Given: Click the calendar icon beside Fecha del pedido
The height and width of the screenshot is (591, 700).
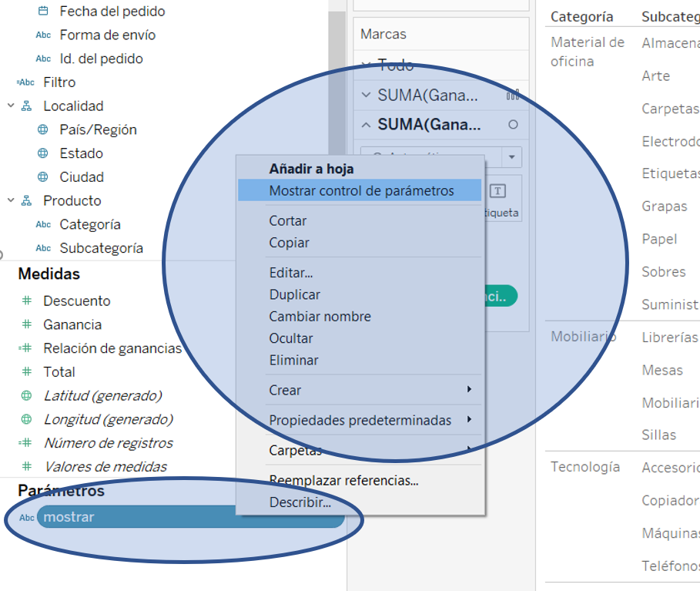Looking at the screenshot, I should pos(43,12).
